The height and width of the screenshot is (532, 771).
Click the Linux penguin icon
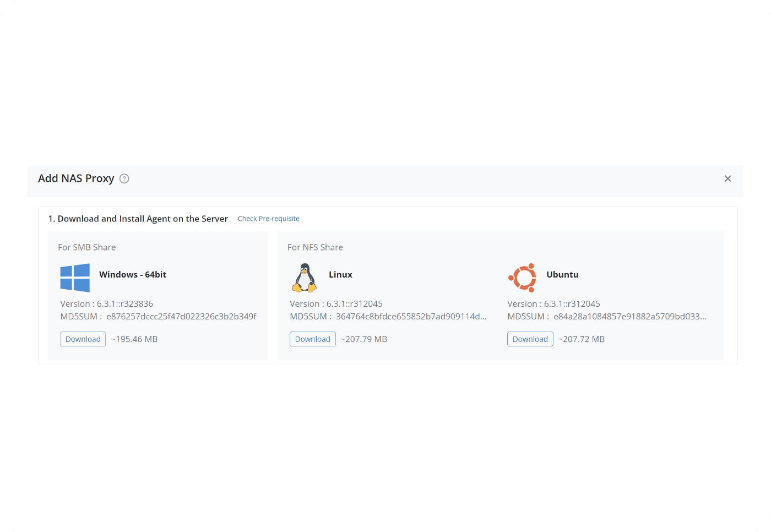click(305, 278)
